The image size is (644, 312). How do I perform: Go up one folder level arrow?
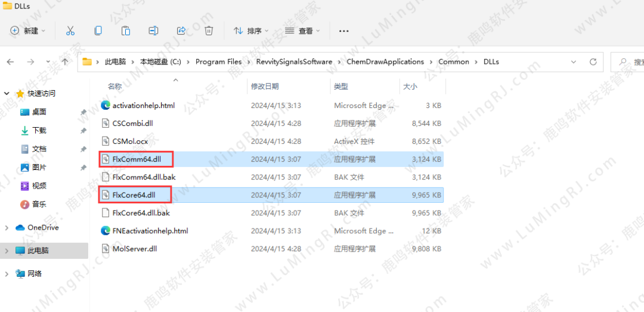65,61
